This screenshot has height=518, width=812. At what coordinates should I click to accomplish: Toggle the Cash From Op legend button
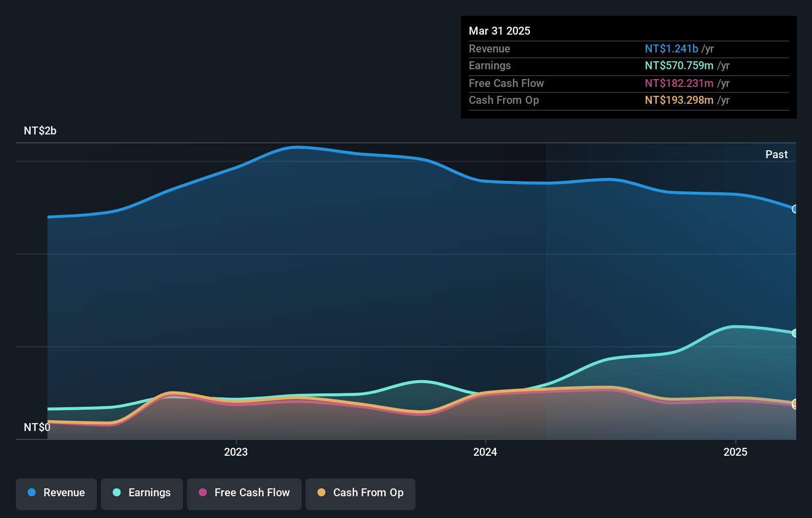tap(361, 494)
